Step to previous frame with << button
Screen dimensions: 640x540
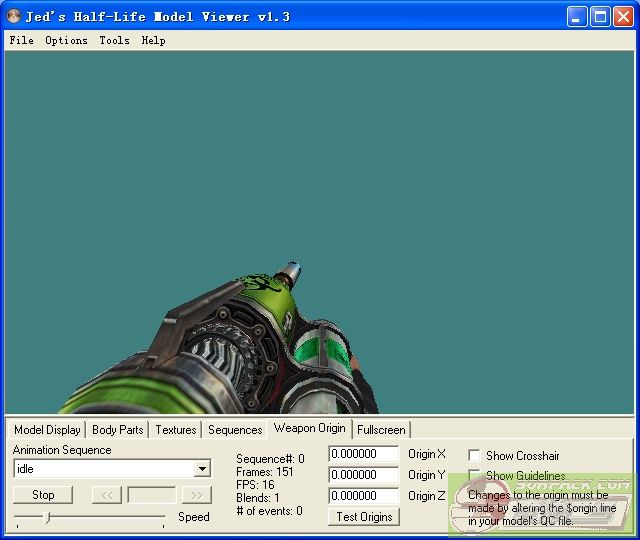tap(107, 494)
